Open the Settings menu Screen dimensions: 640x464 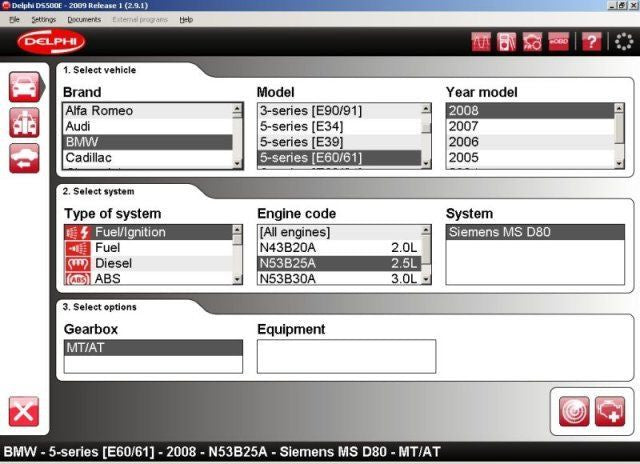[44, 20]
